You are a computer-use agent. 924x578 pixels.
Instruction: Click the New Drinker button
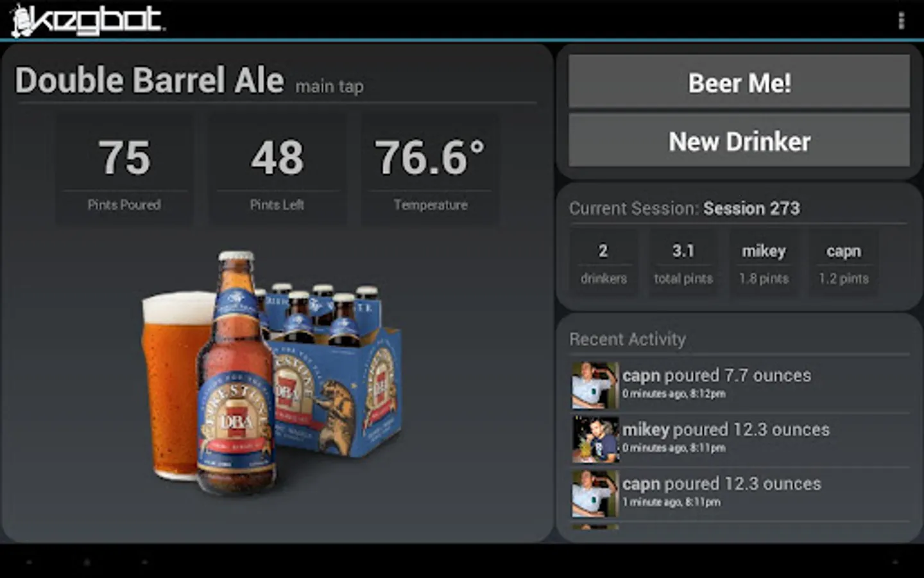[739, 141]
